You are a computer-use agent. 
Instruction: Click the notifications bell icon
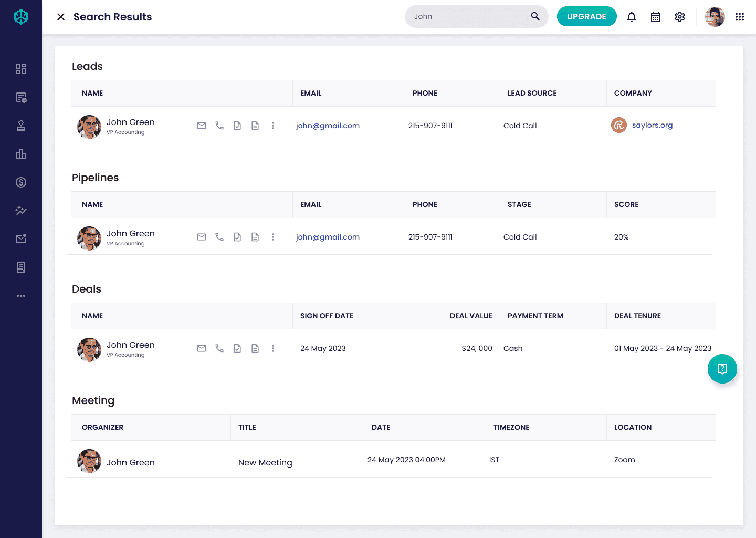click(632, 17)
